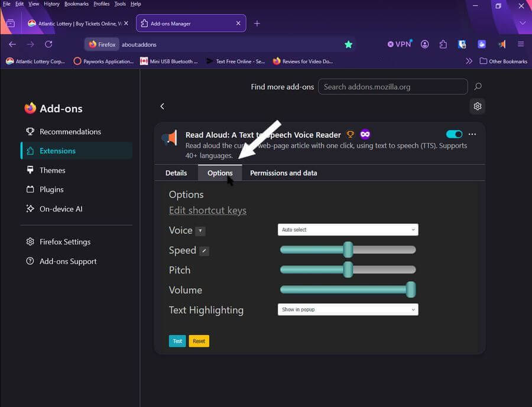Screen dimensions: 532x407
Task: Switch to the Details tab
Action: (176, 173)
